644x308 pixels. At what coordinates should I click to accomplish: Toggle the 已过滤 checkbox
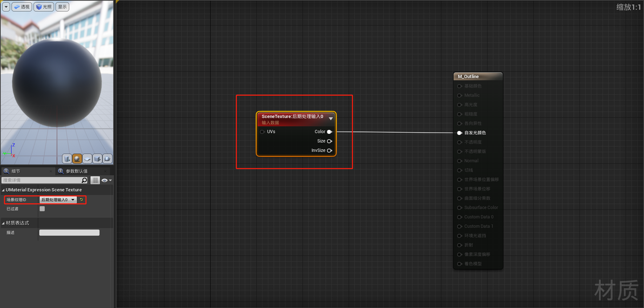42,209
